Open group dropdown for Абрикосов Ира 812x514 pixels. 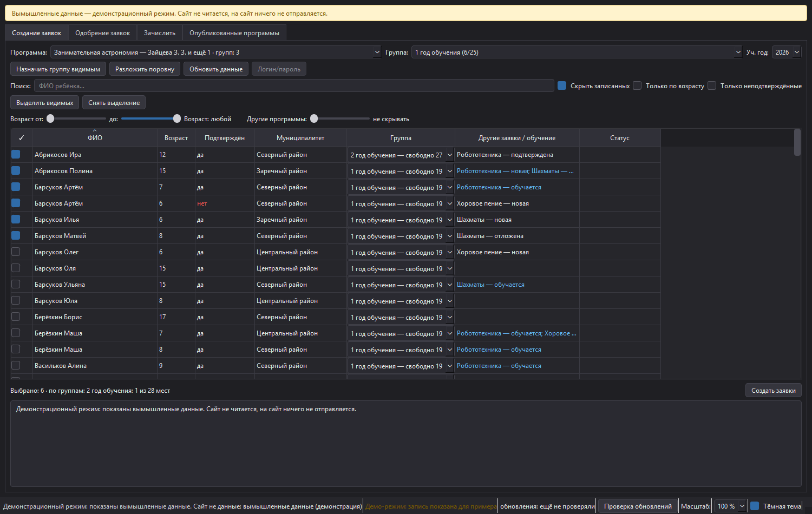[401, 155]
